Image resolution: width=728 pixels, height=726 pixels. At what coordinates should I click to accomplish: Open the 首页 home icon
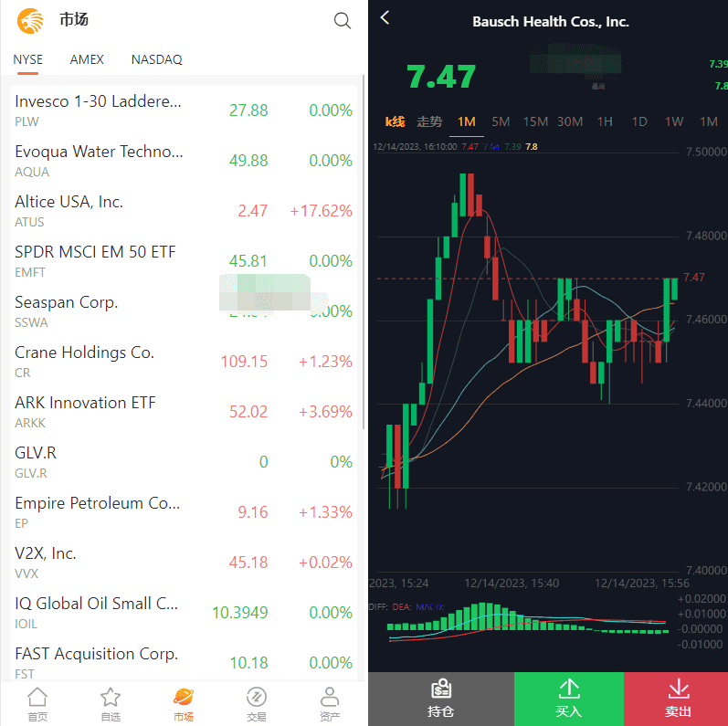point(37,703)
